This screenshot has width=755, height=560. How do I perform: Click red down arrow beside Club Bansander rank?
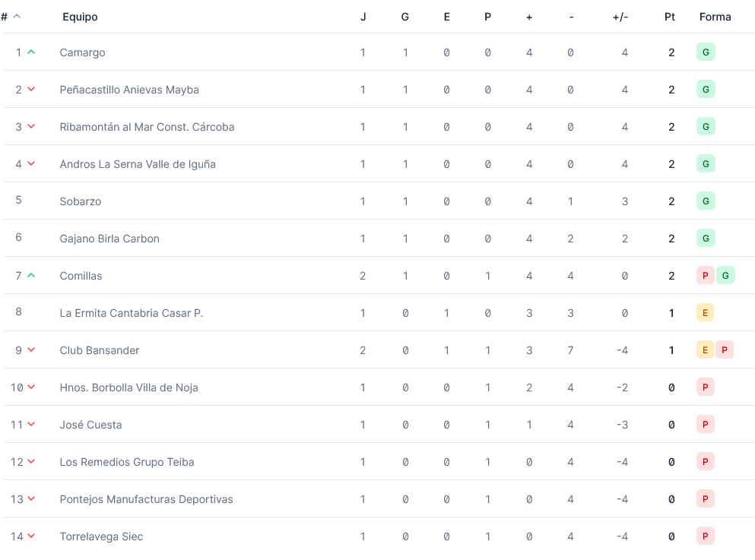click(31, 350)
